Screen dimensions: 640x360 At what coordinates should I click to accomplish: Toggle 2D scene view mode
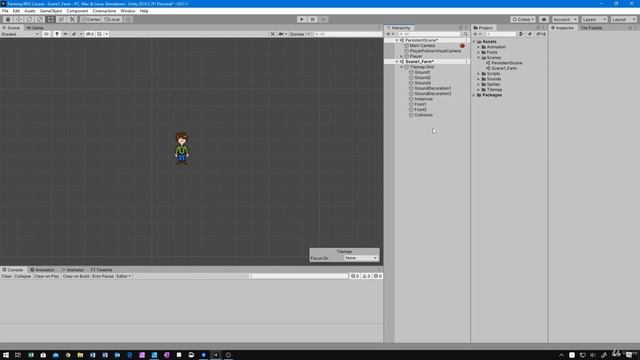[47, 34]
